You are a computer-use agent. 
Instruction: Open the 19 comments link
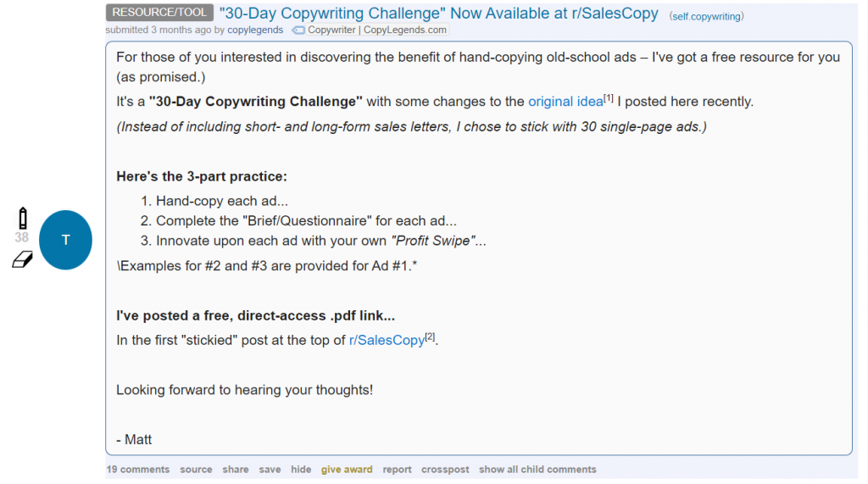pyautogui.click(x=138, y=469)
